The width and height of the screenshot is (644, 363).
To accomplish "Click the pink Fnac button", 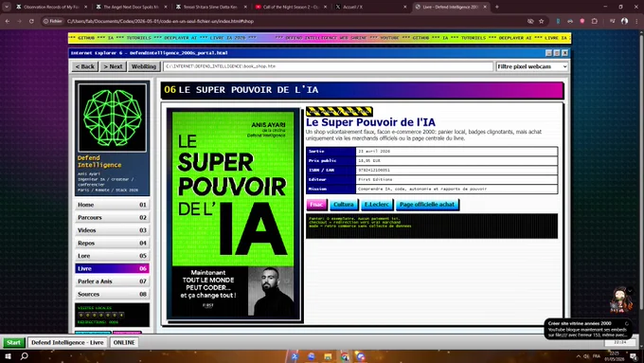I will click(x=316, y=205).
